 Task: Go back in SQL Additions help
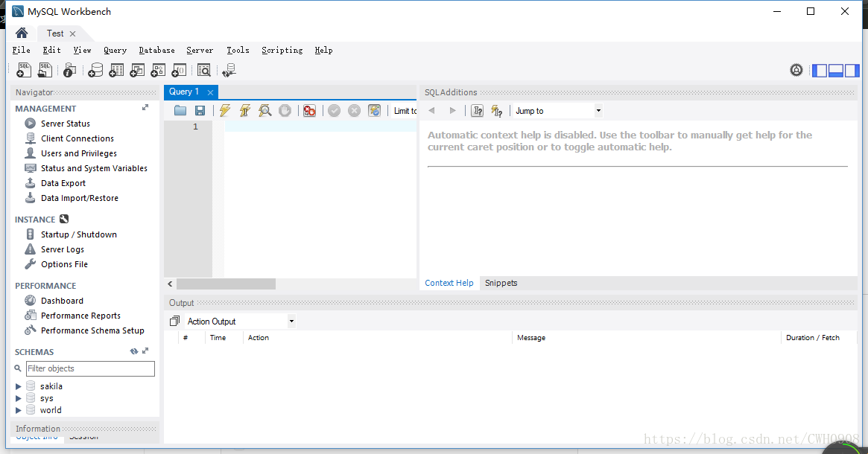click(x=432, y=111)
